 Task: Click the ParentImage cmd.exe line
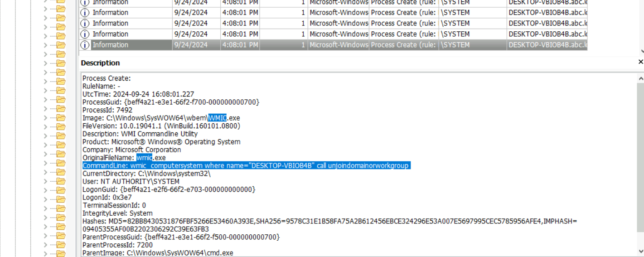click(x=158, y=253)
